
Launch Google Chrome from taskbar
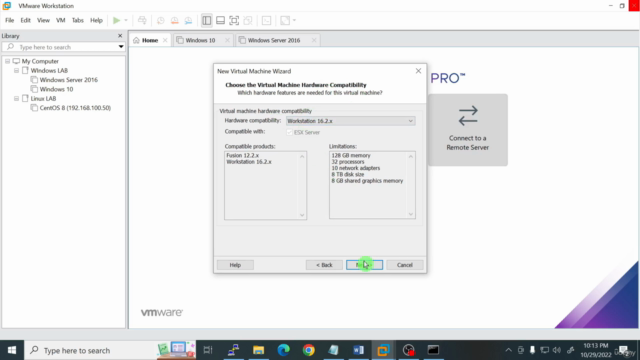[x=309, y=350]
